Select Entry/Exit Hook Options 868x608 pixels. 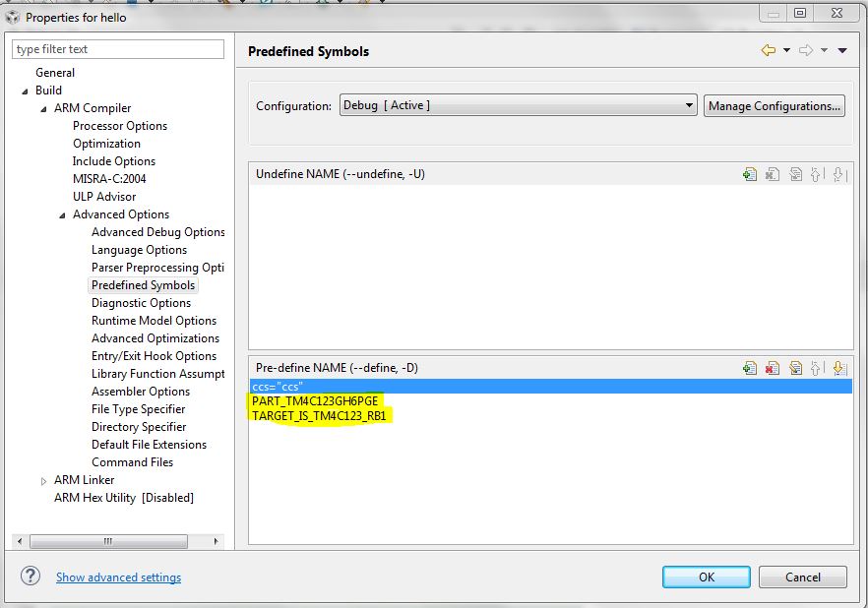pos(154,356)
